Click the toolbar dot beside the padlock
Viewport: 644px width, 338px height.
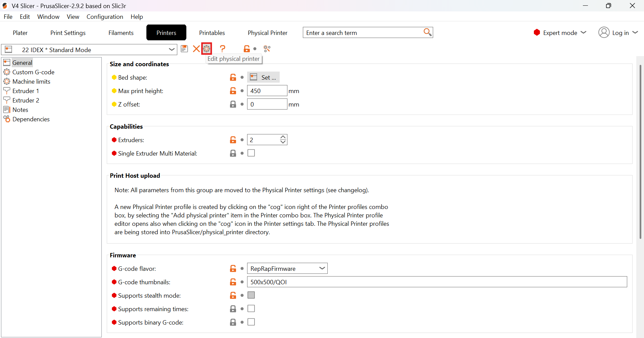[x=255, y=49]
